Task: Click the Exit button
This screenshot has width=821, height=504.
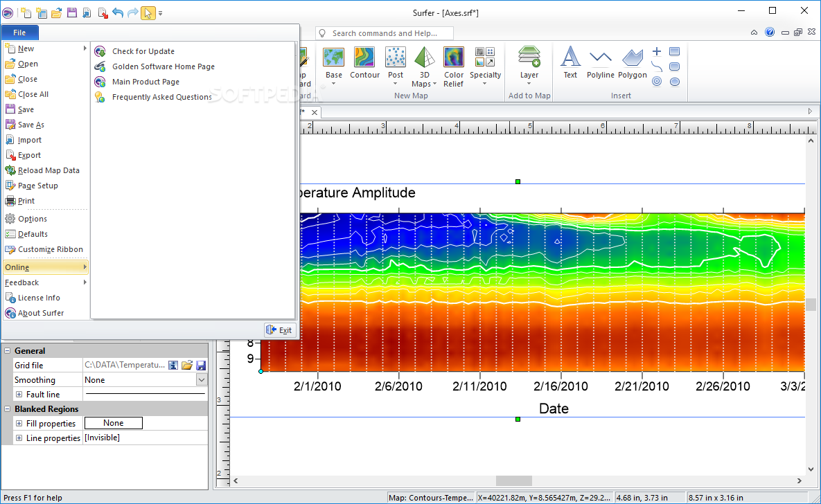Action: coord(280,330)
